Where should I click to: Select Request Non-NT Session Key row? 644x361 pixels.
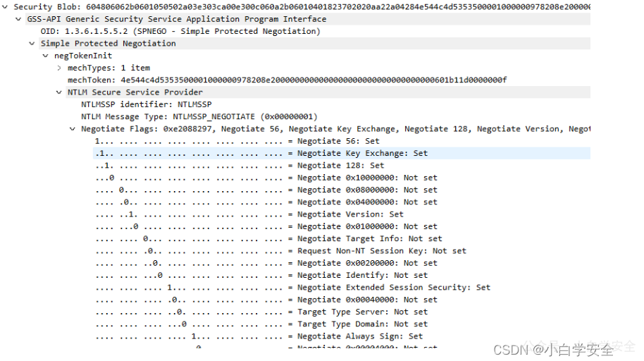tap(281, 251)
